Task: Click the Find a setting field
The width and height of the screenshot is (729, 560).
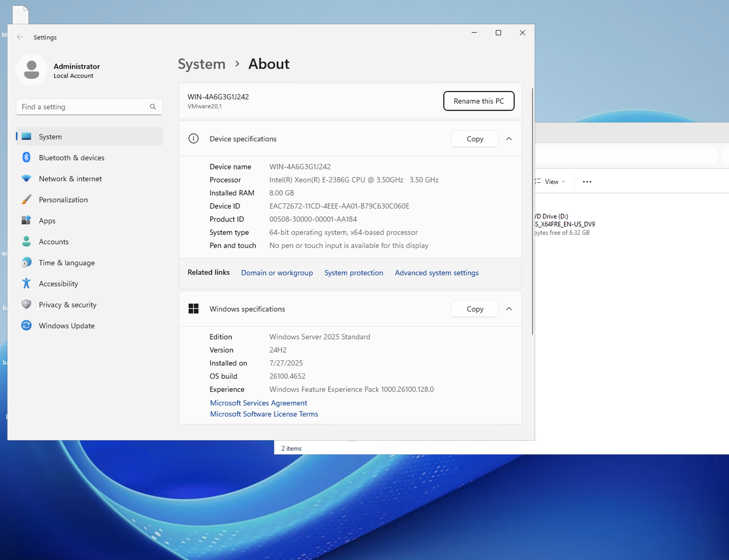Action: pyautogui.click(x=89, y=107)
